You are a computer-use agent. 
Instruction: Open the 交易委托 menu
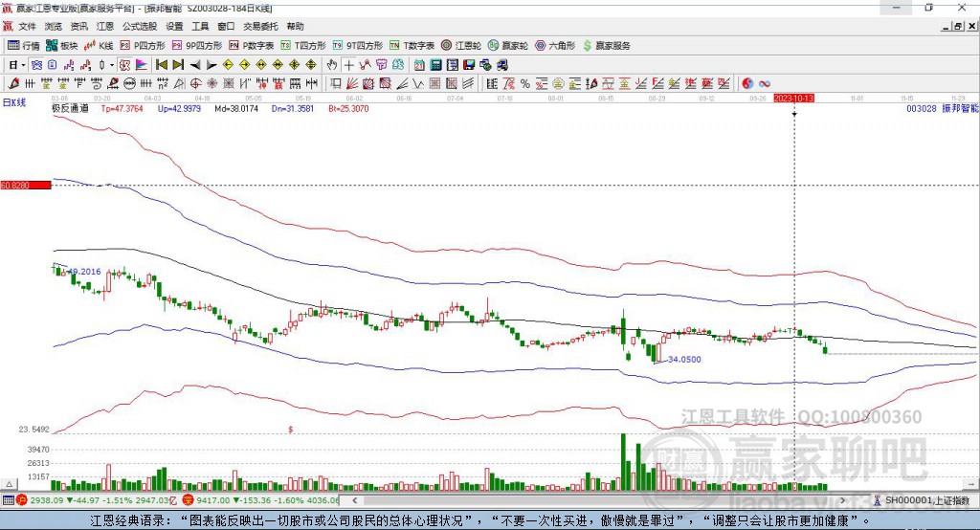pyautogui.click(x=260, y=26)
